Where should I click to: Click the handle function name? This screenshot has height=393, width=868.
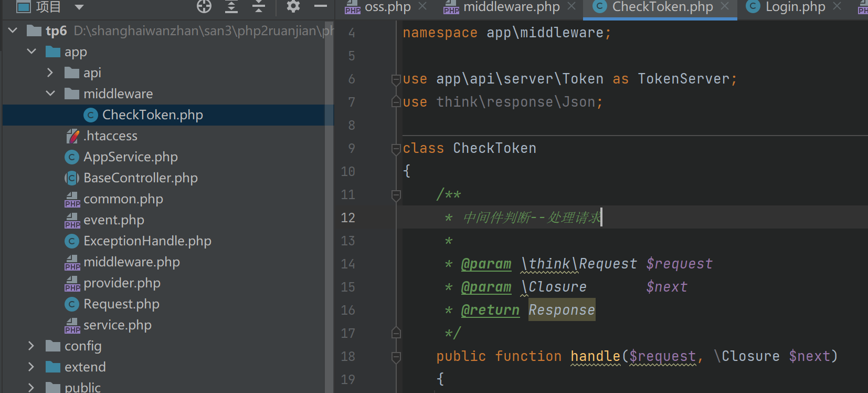coord(596,356)
